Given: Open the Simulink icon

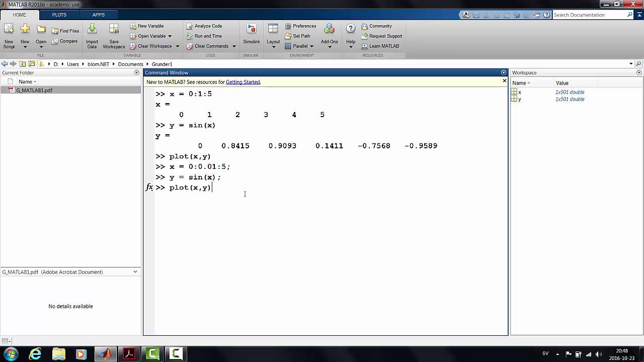Looking at the screenshot, I should tap(252, 29).
